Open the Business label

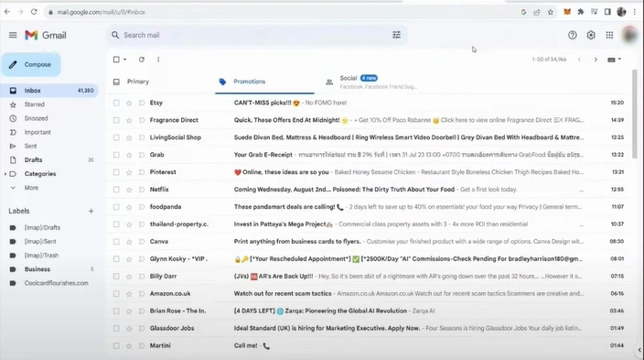point(38,269)
